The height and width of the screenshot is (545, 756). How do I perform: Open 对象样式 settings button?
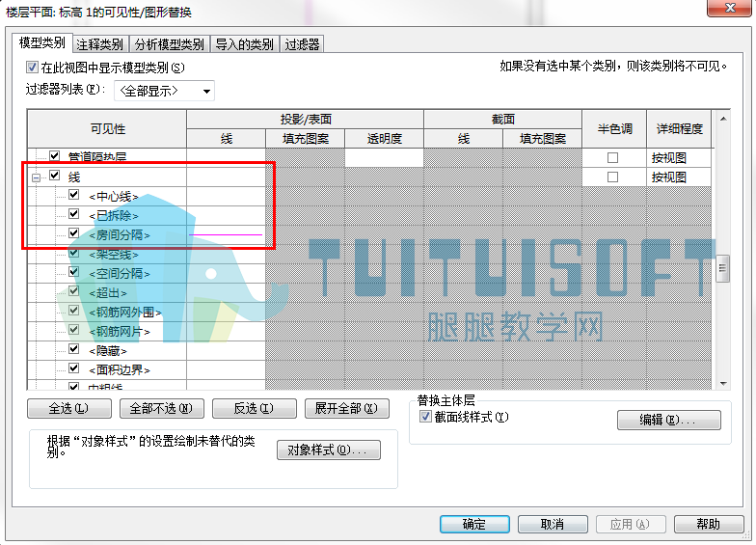328,450
